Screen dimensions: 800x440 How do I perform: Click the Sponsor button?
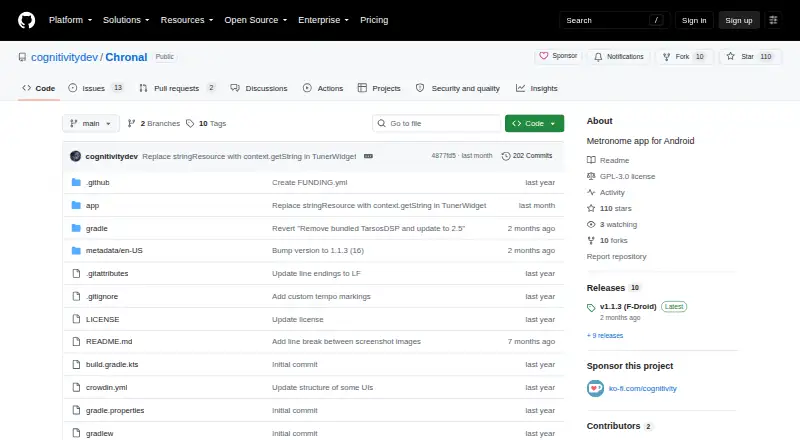point(559,56)
